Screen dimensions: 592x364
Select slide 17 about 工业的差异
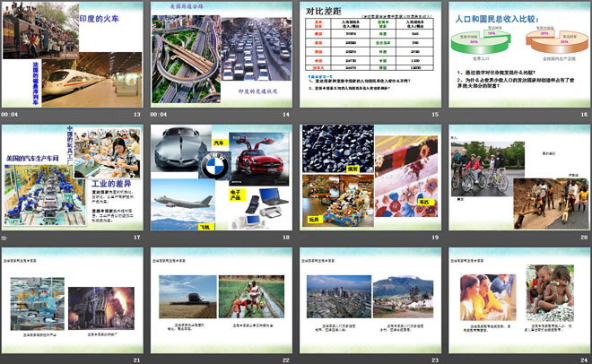tap(73, 178)
